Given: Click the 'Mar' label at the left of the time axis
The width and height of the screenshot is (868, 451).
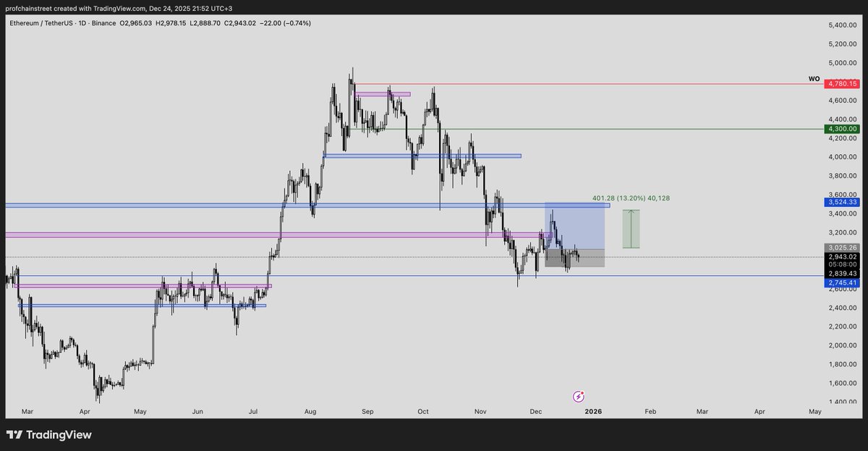Looking at the screenshot, I should point(27,411).
